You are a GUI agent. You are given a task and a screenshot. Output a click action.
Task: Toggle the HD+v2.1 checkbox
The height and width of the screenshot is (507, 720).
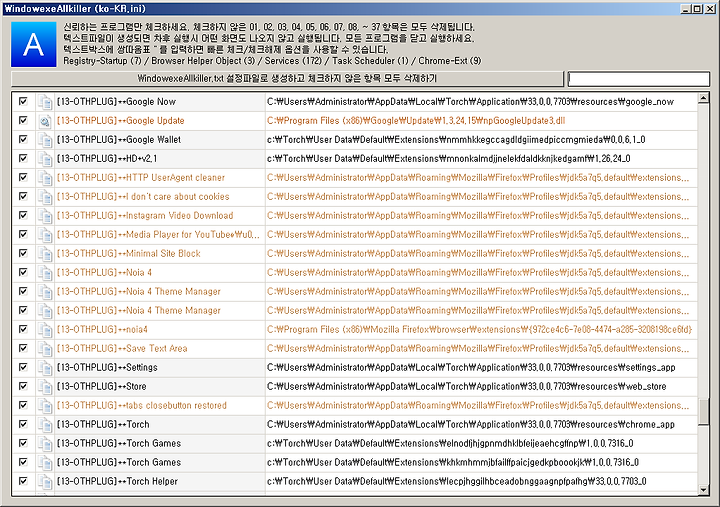click(23, 158)
